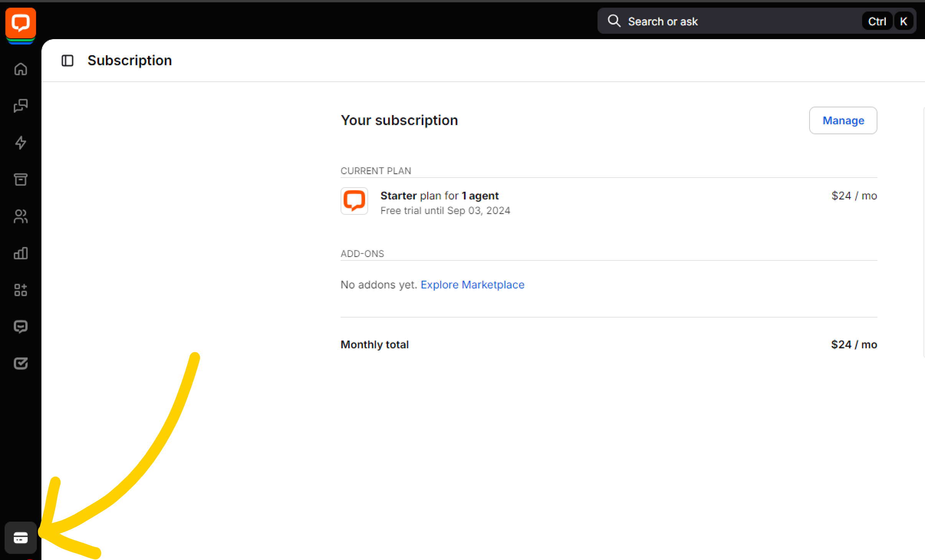Open the Team people icon

[21, 216]
